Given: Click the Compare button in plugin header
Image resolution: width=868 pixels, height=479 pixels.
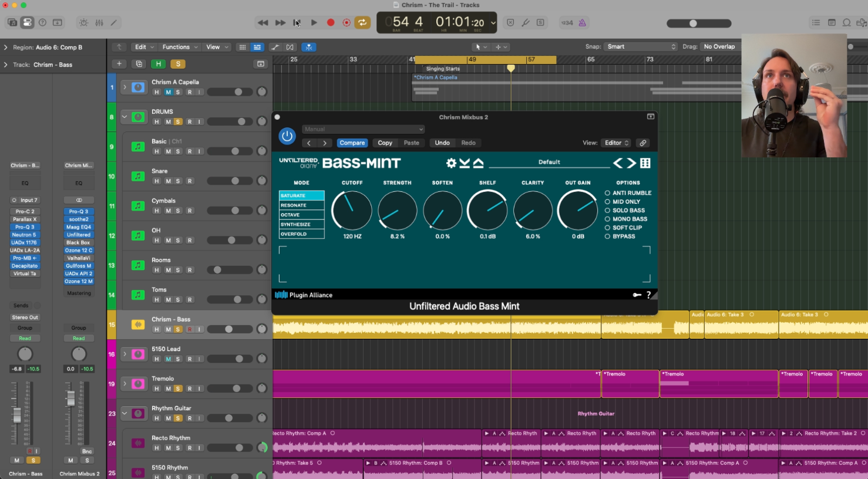Looking at the screenshot, I should [x=352, y=143].
